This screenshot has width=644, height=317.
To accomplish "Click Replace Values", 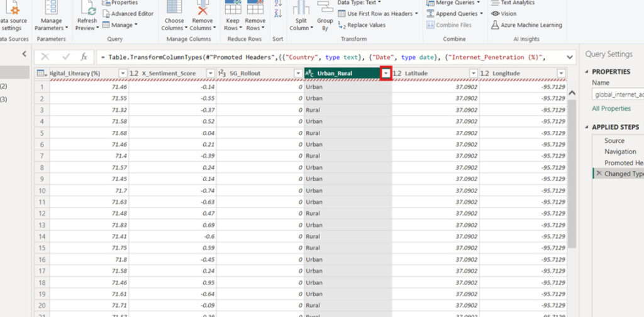I will (x=362, y=25).
